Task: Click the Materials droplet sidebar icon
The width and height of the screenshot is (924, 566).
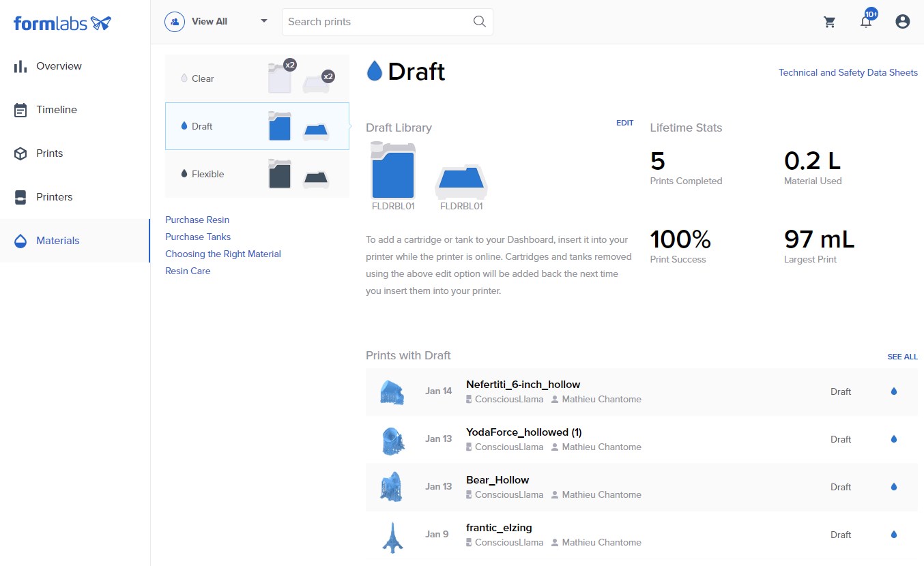Action: (20, 241)
